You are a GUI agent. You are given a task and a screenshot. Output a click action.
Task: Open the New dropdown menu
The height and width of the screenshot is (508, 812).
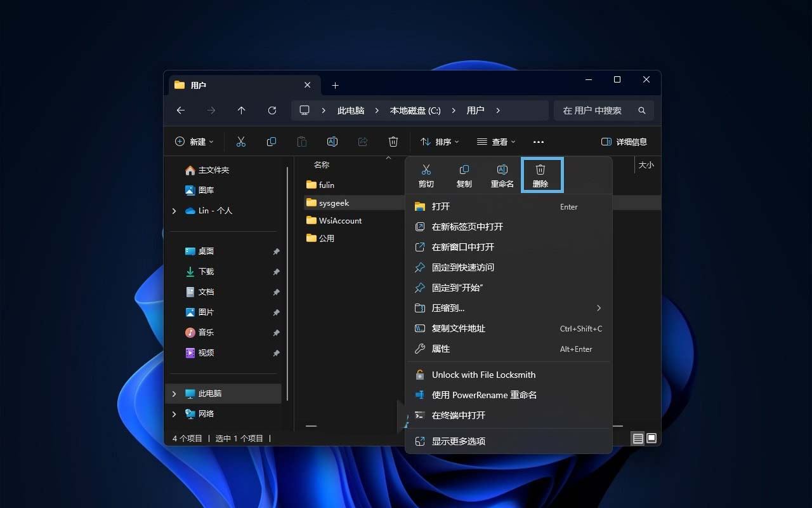click(x=194, y=142)
